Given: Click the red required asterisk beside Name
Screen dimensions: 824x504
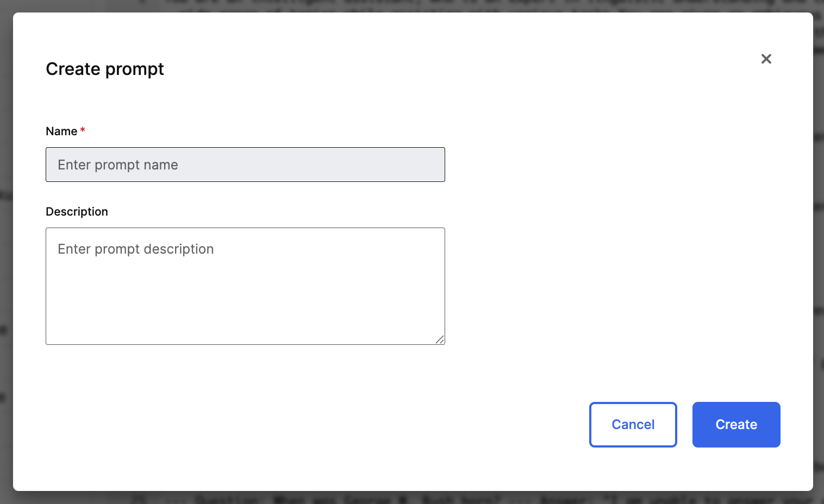Looking at the screenshot, I should coord(83,130).
